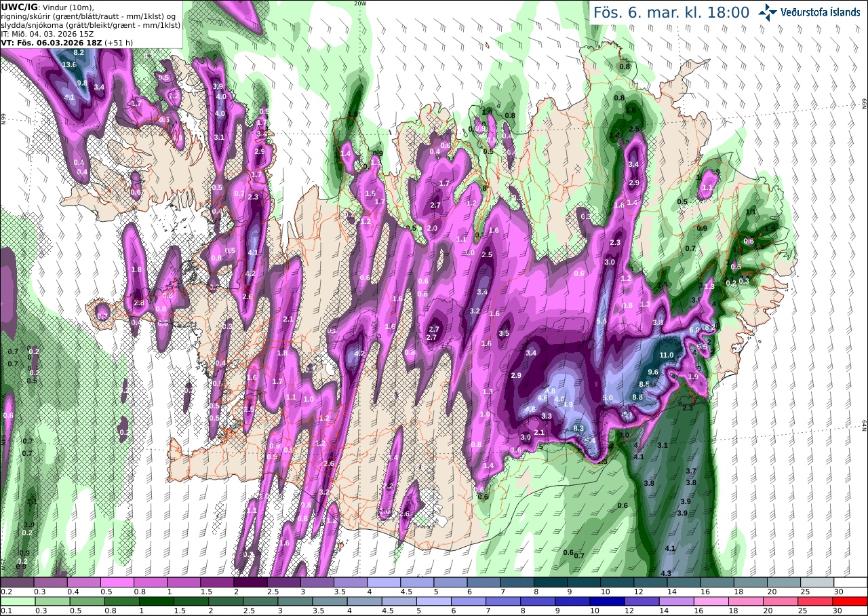Click the "Fös. 6. mar. kl. 18:00" title
Screen dimensions: 868x616
point(671,13)
